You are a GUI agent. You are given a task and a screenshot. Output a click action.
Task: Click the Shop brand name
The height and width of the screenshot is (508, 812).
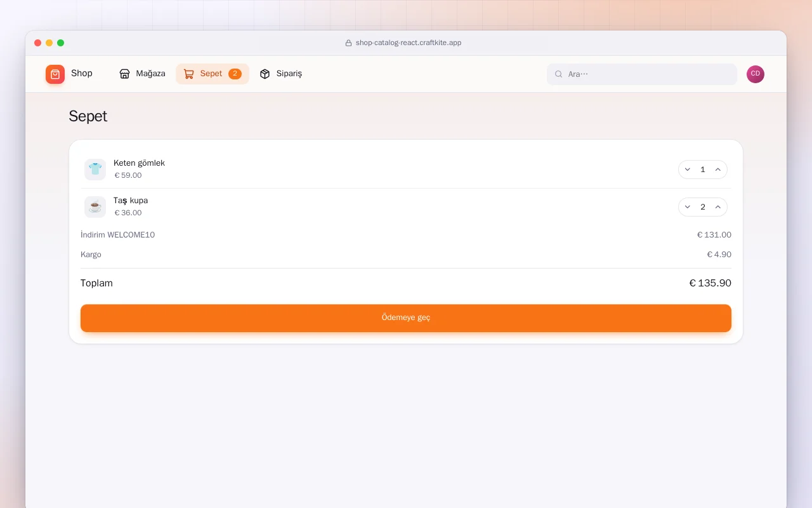pyautogui.click(x=82, y=74)
